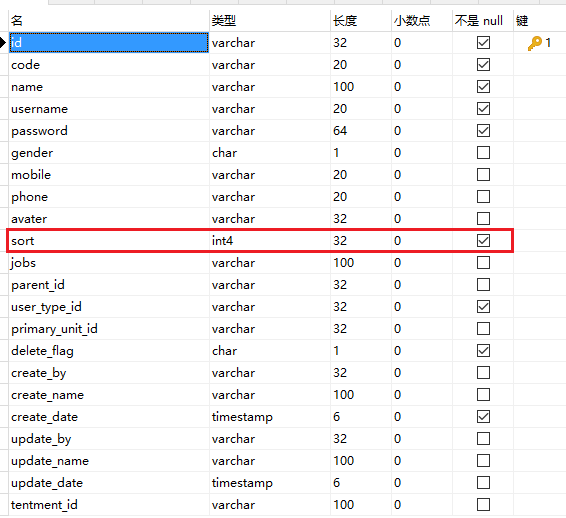Screen dimensions: 566x518
Task: Select the user_type_id field name cell
Action: [x=109, y=307]
